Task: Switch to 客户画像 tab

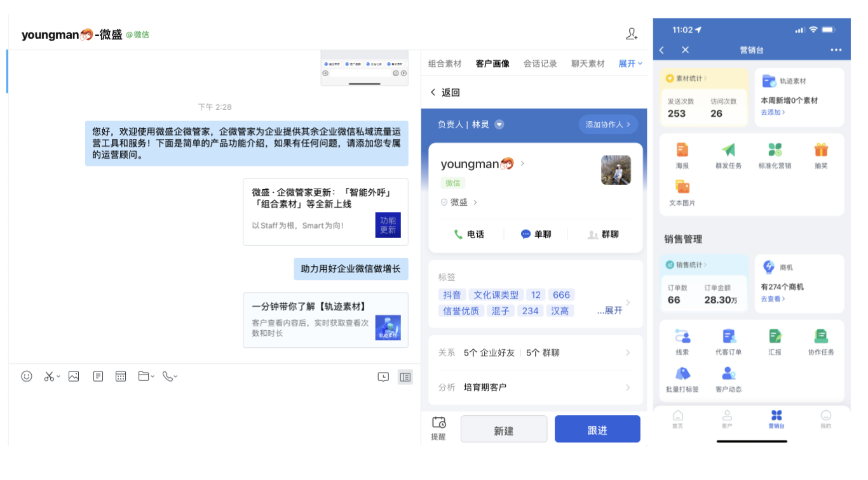Action: point(492,63)
